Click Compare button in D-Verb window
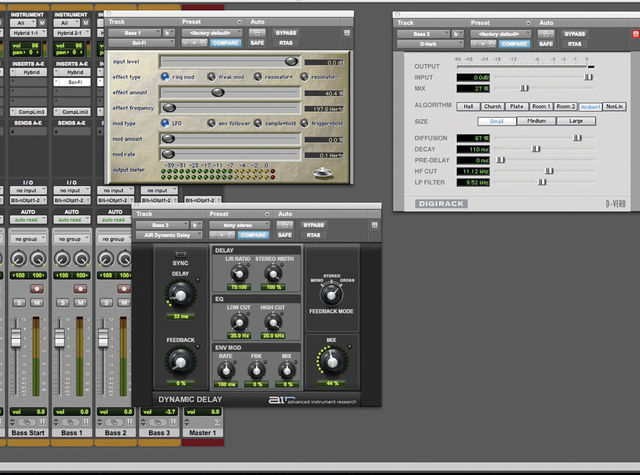The width and height of the screenshot is (640, 475). pyautogui.click(x=515, y=44)
